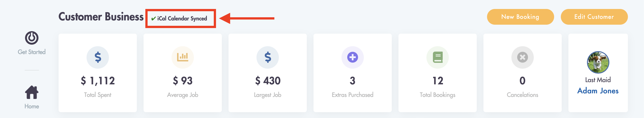The width and height of the screenshot is (644, 118).
Task: Click the Last Maid avatar photo
Action: tap(598, 62)
